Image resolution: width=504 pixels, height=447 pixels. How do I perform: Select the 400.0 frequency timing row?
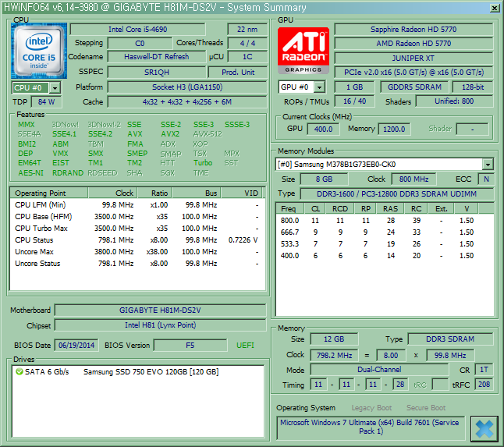tap(385, 256)
